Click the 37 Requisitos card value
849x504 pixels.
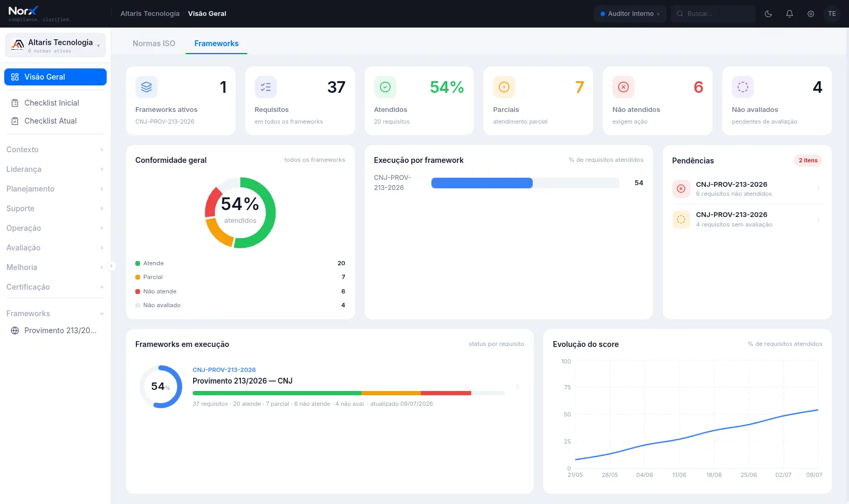(336, 87)
